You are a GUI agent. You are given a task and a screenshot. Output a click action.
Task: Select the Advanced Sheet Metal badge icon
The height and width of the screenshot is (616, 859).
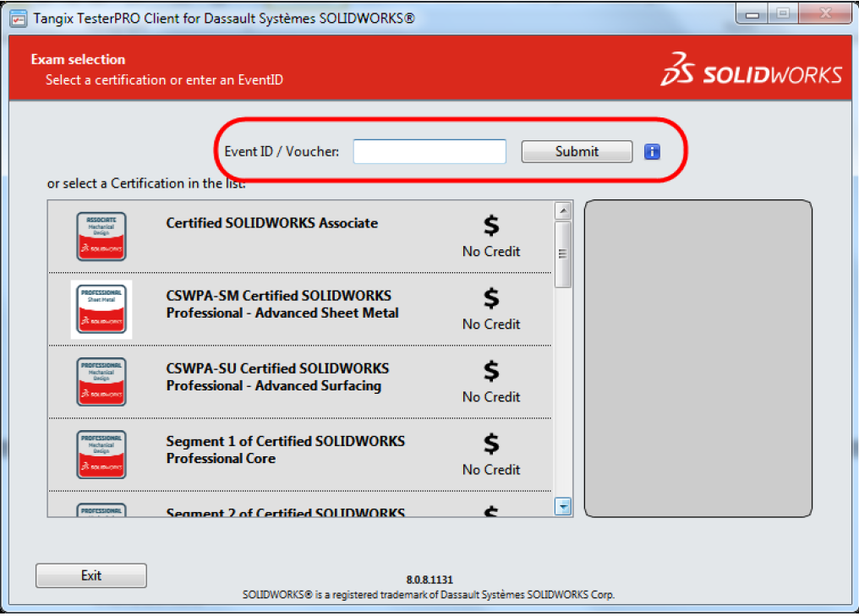pyautogui.click(x=101, y=309)
